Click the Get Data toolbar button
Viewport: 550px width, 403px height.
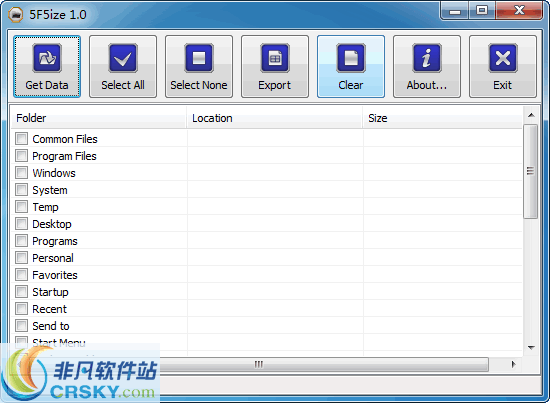tap(47, 66)
